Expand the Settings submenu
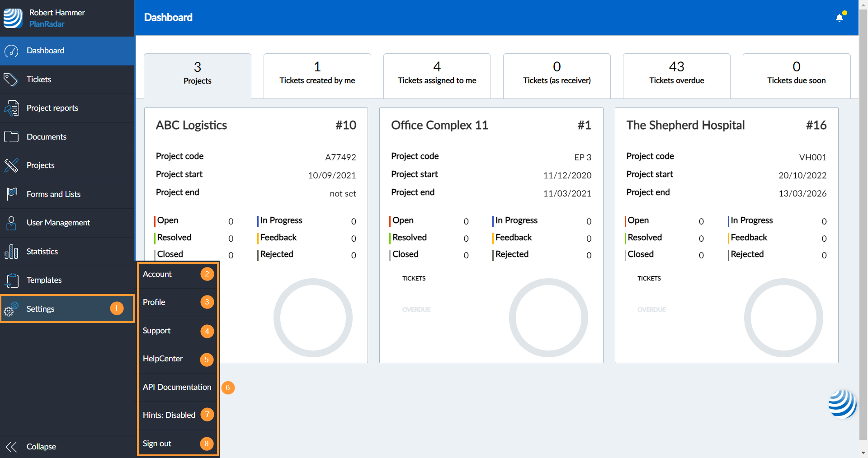Image resolution: width=868 pixels, height=458 pixels. [40, 309]
